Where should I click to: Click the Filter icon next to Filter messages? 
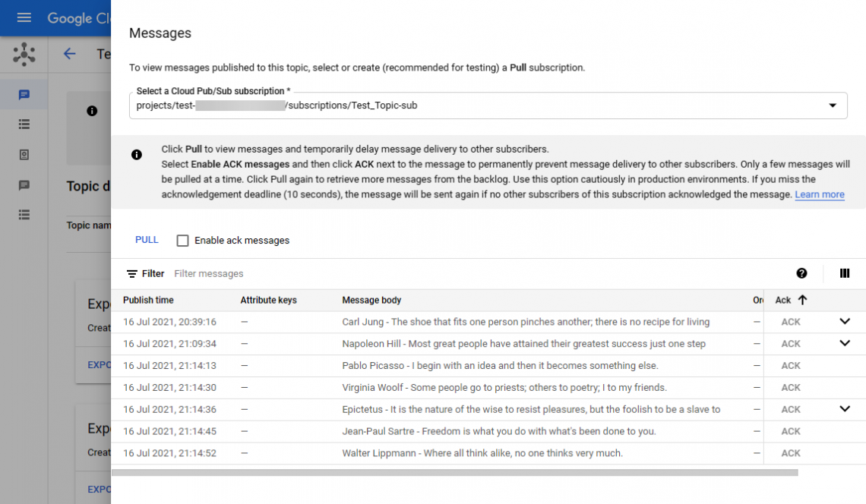[134, 273]
